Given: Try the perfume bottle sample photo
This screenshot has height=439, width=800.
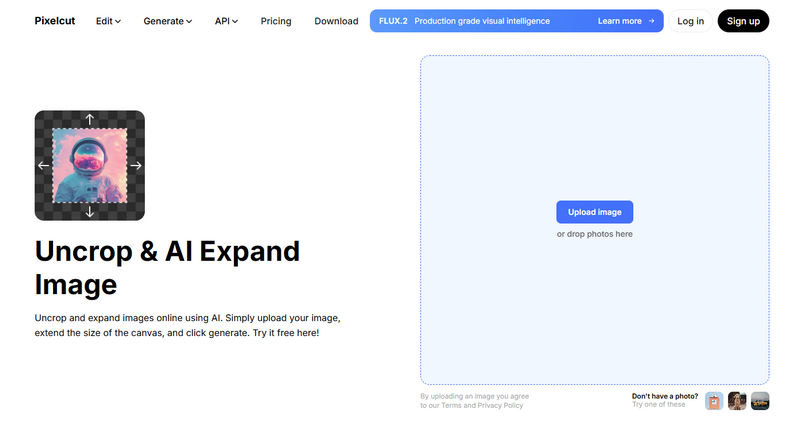Looking at the screenshot, I should [x=714, y=401].
